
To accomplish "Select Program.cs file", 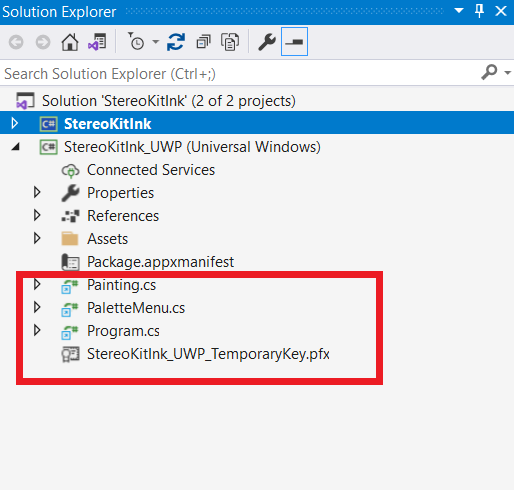I will (123, 331).
